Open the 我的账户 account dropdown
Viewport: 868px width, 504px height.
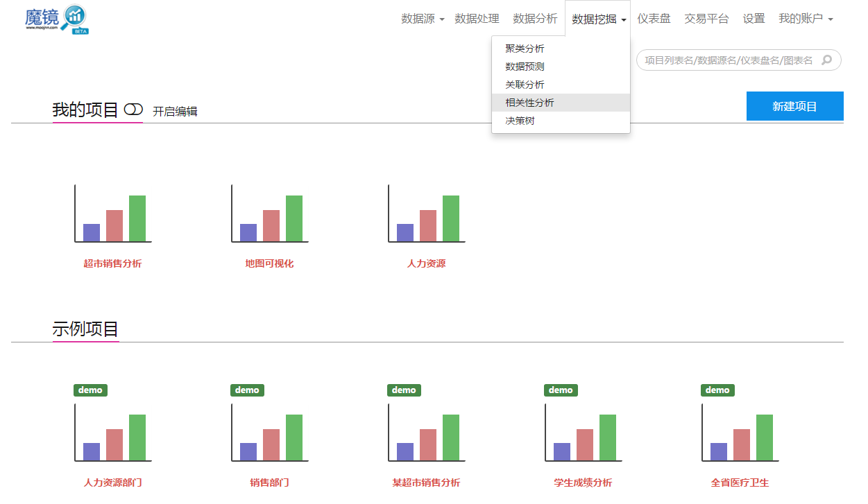click(x=805, y=19)
